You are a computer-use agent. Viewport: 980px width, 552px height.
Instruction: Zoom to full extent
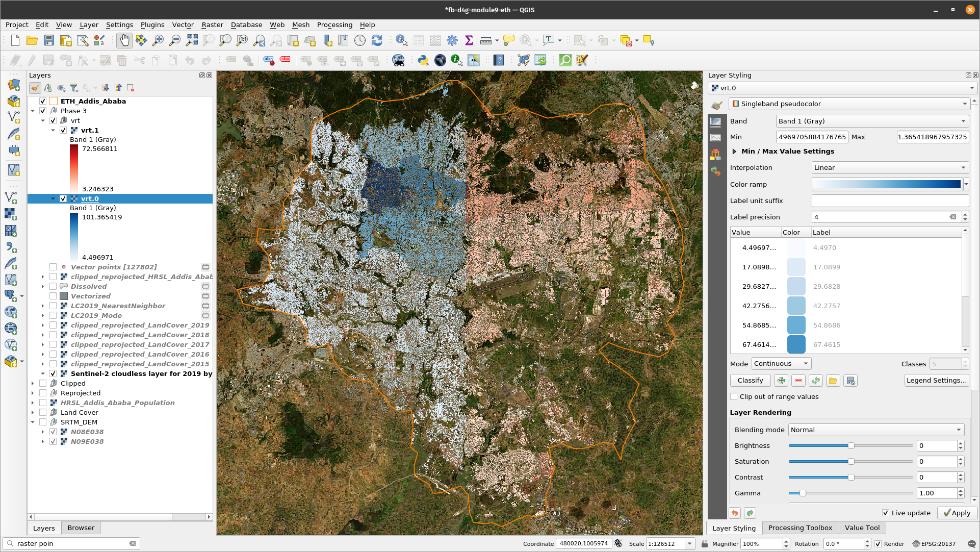tap(192, 41)
